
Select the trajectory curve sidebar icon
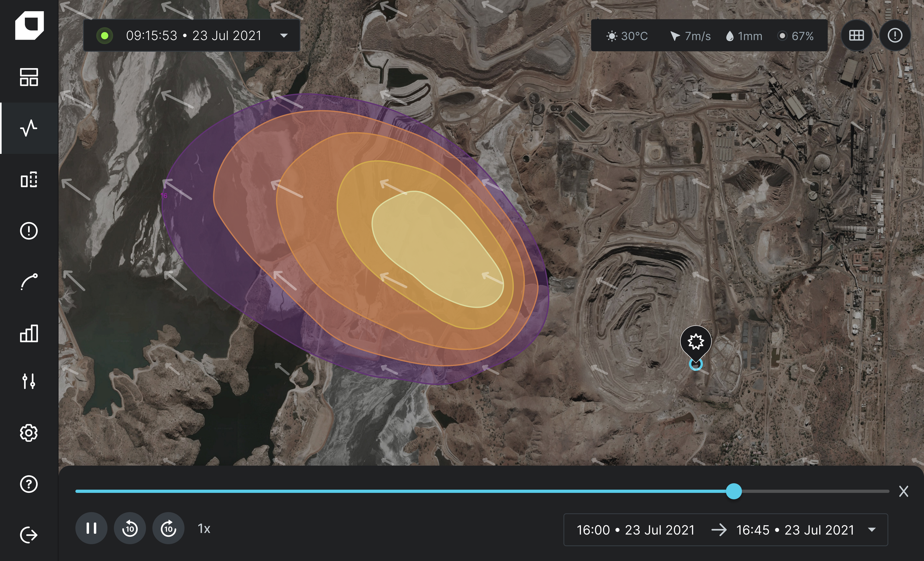point(29,282)
